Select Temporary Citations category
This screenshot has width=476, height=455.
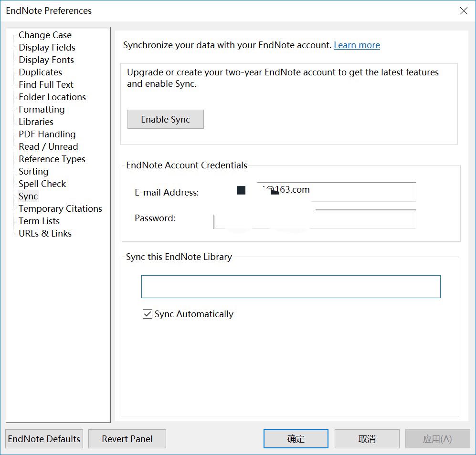click(x=60, y=209)
